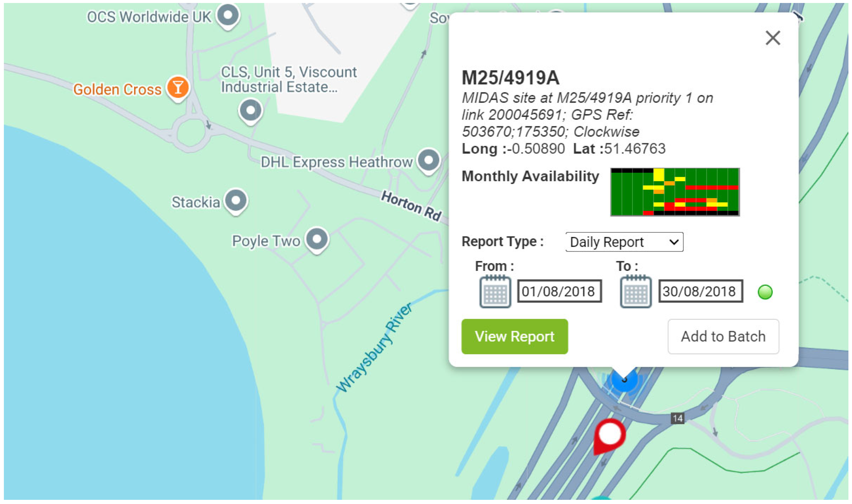Close the M25/4919A info popup

click(773, 38)
